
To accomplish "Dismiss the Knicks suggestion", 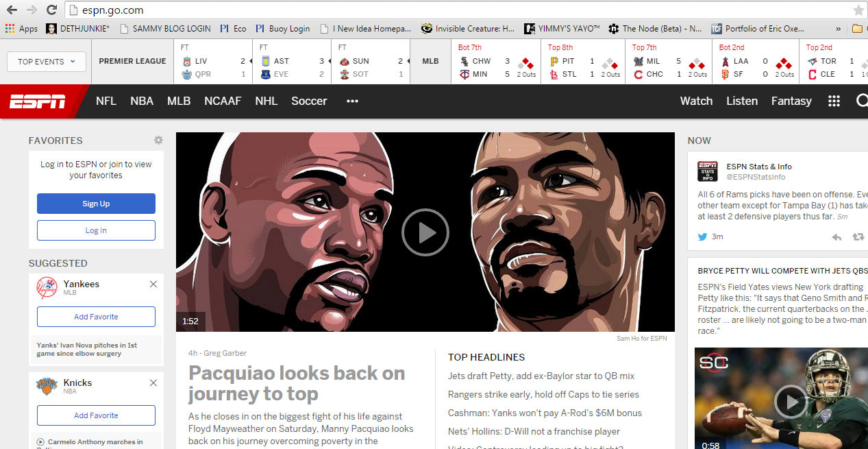I will coord(153,383).
